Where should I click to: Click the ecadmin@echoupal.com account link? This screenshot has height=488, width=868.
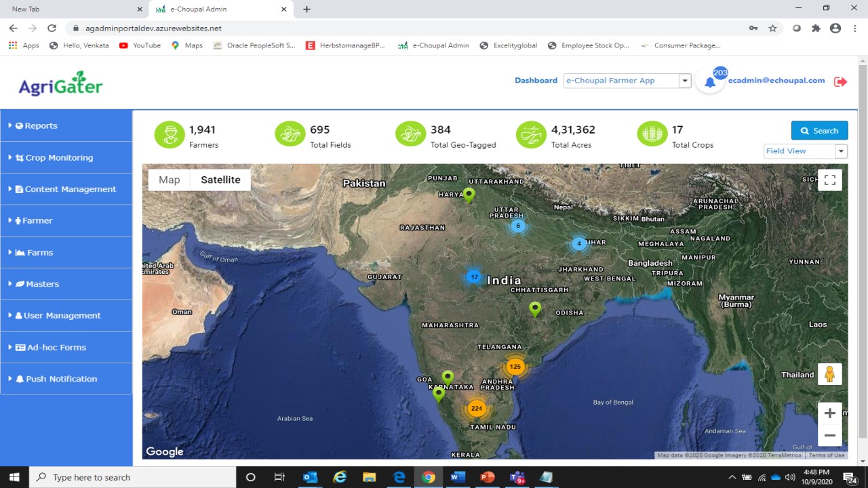tap(776, 80)
